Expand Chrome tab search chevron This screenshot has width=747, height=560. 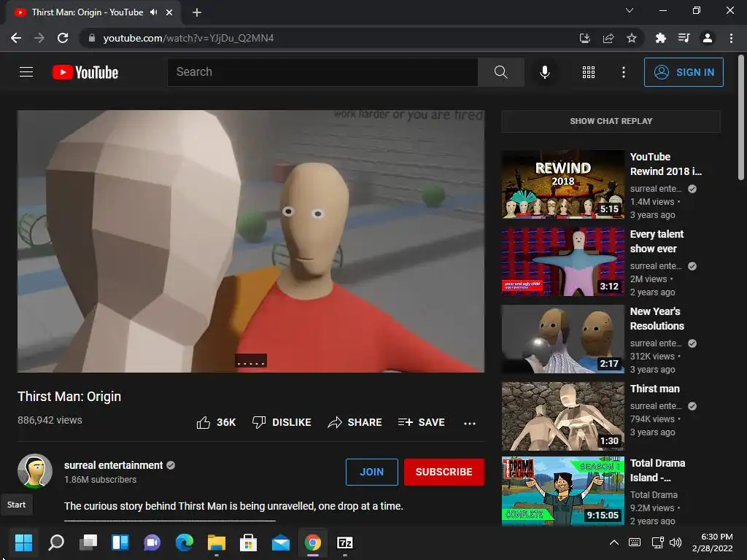(x=630, y=10)
